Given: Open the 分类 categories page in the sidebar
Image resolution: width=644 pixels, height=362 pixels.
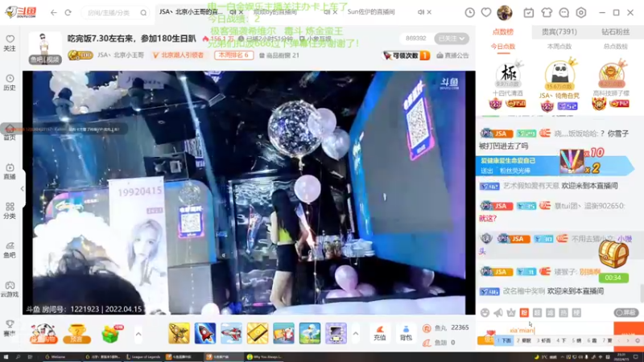Looking at the screenshot, I should click(10, 211).
